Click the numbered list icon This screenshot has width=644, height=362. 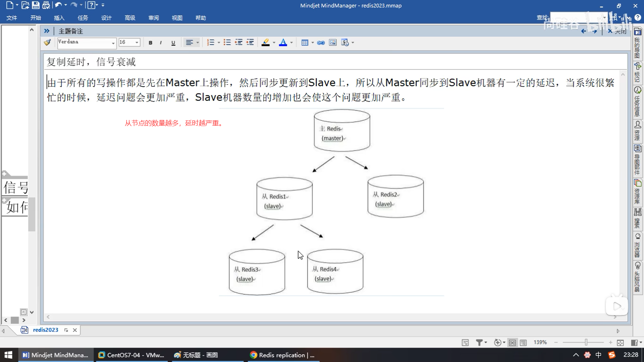tap(211, 43)
